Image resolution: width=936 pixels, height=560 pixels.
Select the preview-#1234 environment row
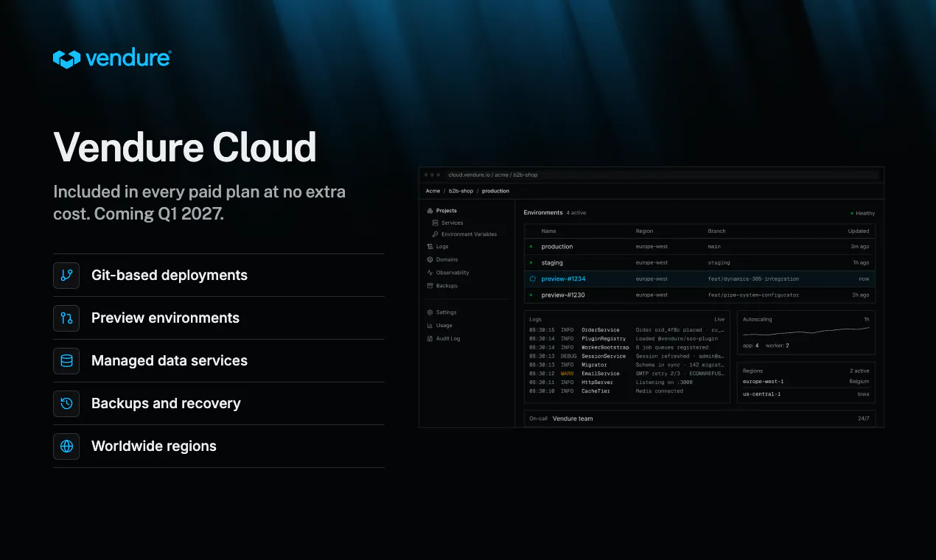pos(699,279)
